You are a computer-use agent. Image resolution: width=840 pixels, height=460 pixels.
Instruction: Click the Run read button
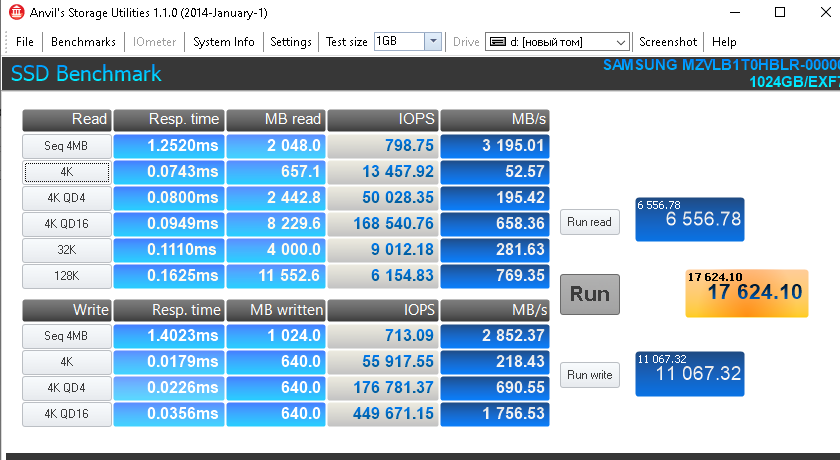[589, 222]
